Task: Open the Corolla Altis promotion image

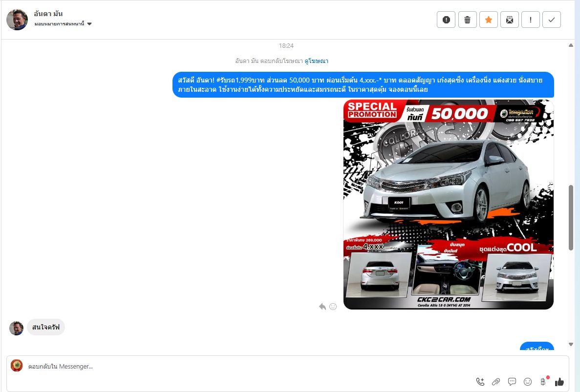Action: (x=449, y=205)
